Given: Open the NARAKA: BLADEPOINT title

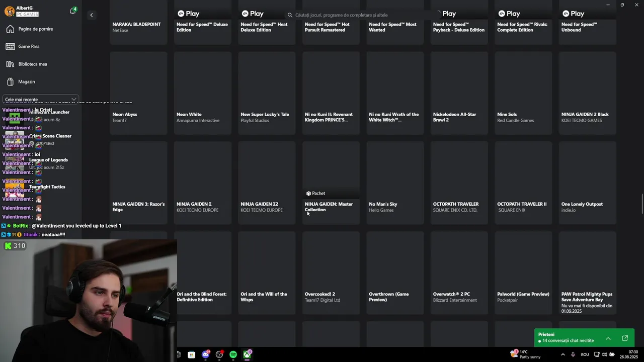Looking at the screenshot, I should (x=136, y=24).
